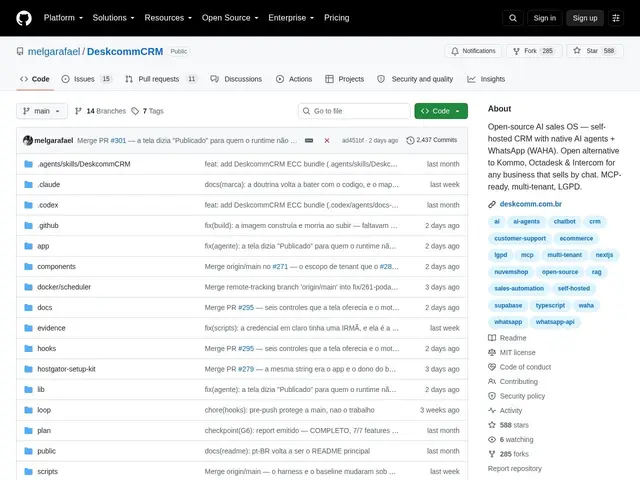640x480 pixels.
Task: Click the bell icon in Notifications
Action: click(x=455, y=51)
